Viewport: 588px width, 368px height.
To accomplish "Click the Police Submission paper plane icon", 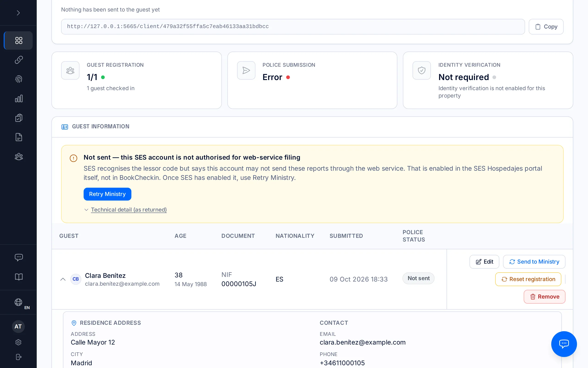I will (246, 71).
